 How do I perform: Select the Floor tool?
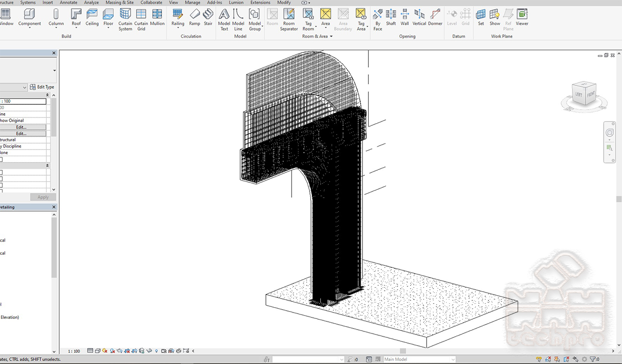click(108, 17)
